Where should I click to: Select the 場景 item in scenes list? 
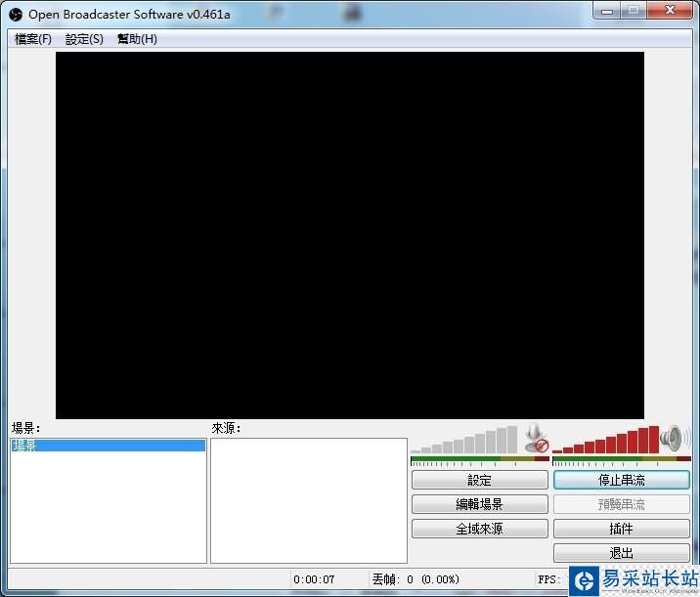click(x=109, y=446)
